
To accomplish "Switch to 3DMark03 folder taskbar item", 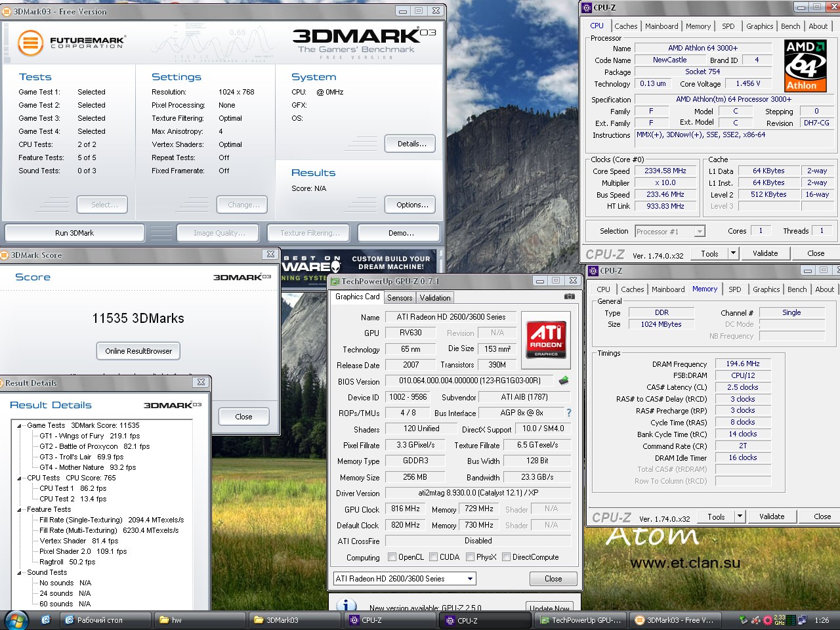I will (x=295, y=620).
